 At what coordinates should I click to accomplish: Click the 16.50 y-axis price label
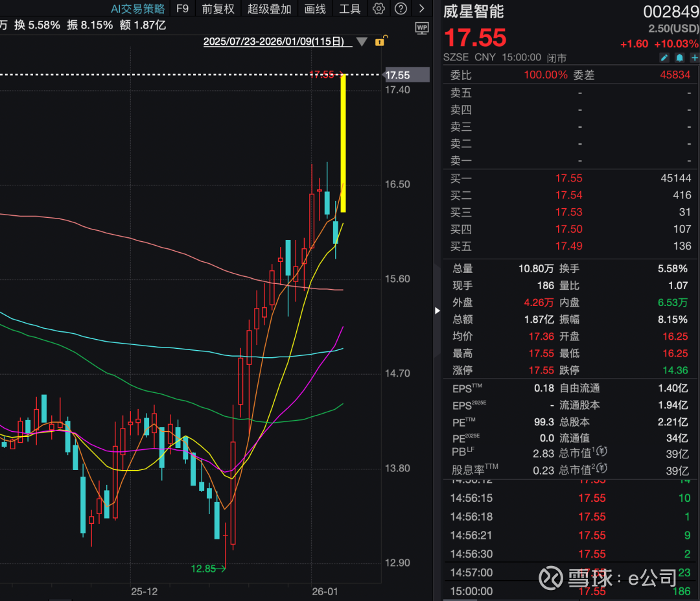pyautogui.click(x=397, y=184)
